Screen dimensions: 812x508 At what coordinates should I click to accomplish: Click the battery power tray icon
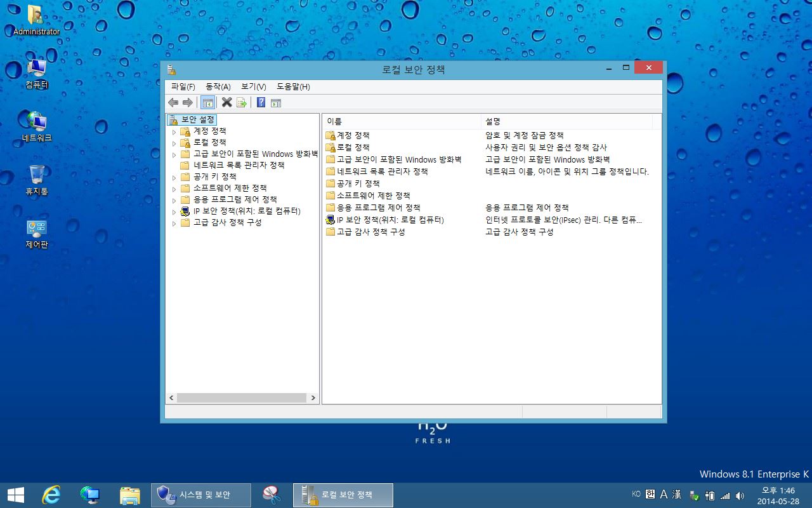[710, 495]
